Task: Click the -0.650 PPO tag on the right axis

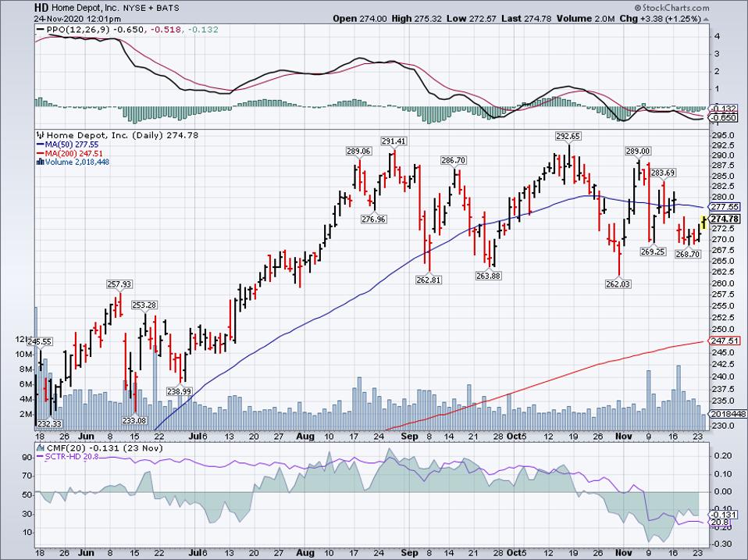Action: click(724, 118)
